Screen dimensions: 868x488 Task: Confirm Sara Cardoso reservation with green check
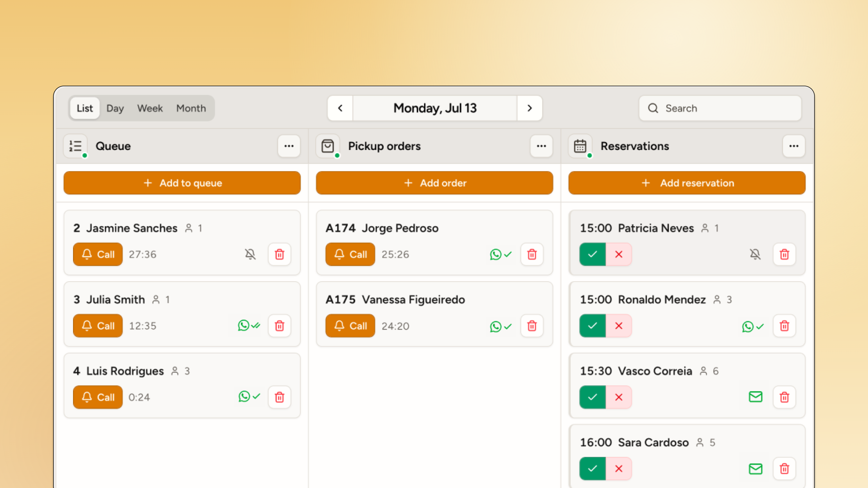[x=592, y=468]
